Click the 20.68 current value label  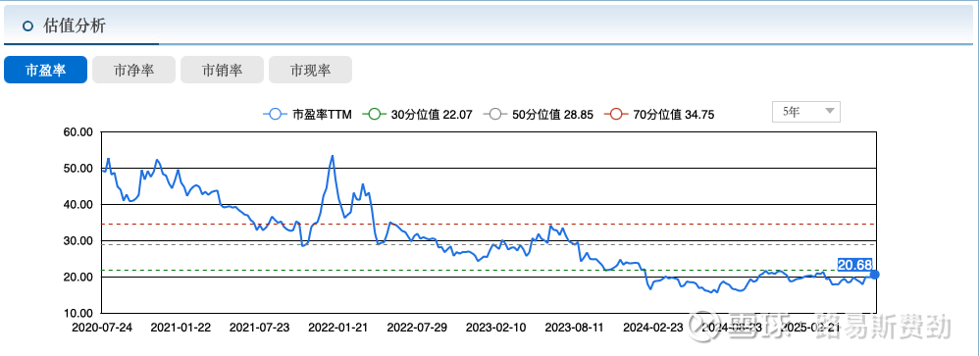pos(855,265)
